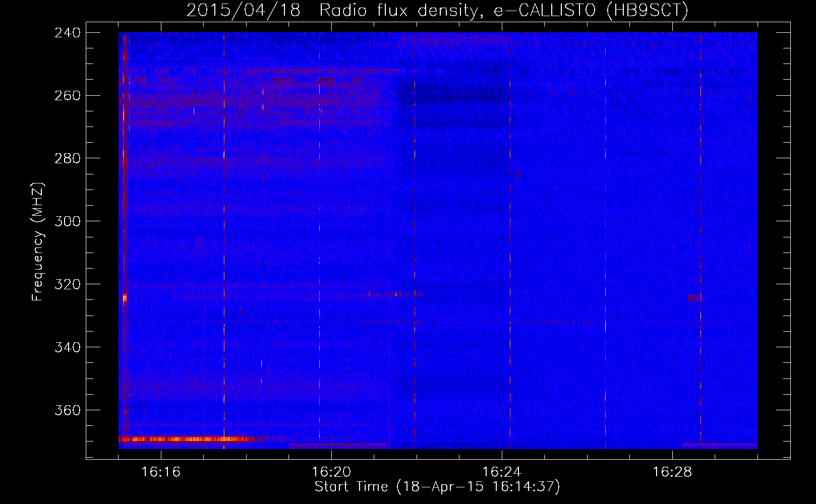Click the 16:20 time tick label
Screen dimensions: 816x504
(x=331, y=472)
